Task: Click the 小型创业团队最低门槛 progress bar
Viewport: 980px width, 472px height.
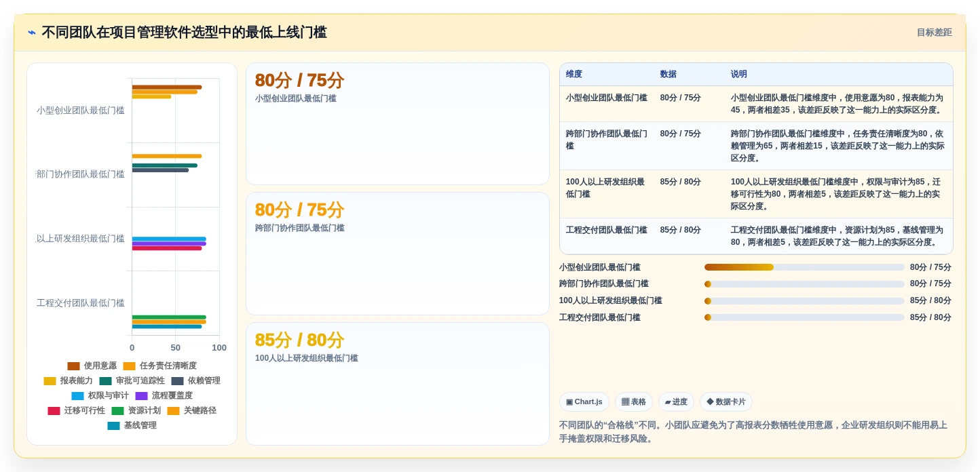Action: coord(804,267)
